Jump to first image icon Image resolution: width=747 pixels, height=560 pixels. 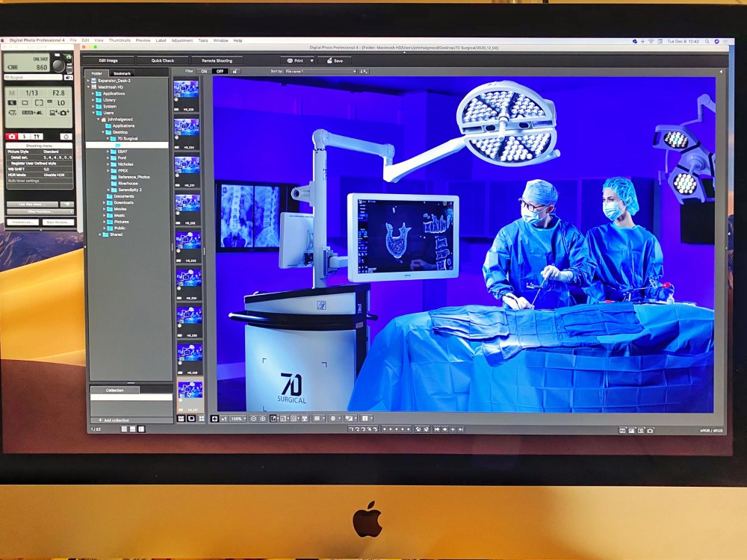click(437, 429)
